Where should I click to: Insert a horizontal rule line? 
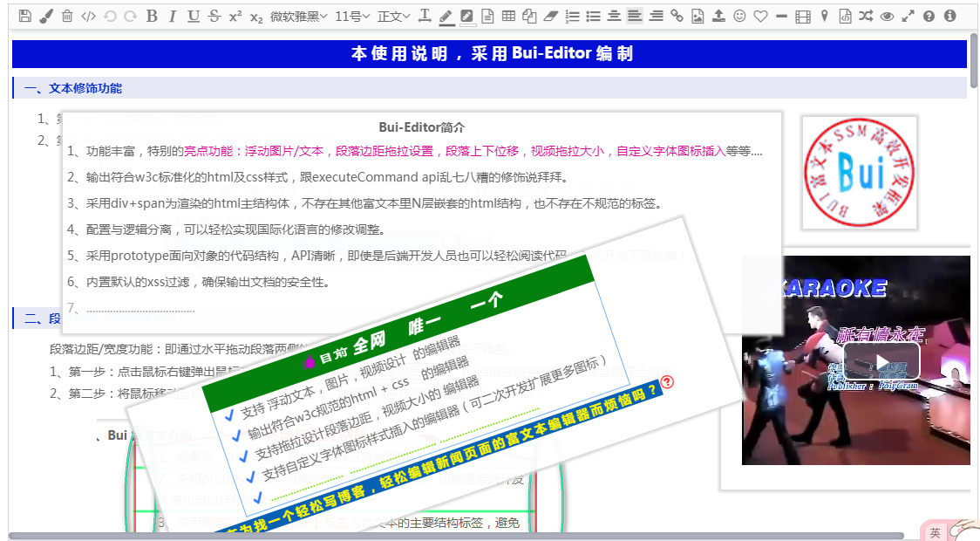(x=781, y=17)
